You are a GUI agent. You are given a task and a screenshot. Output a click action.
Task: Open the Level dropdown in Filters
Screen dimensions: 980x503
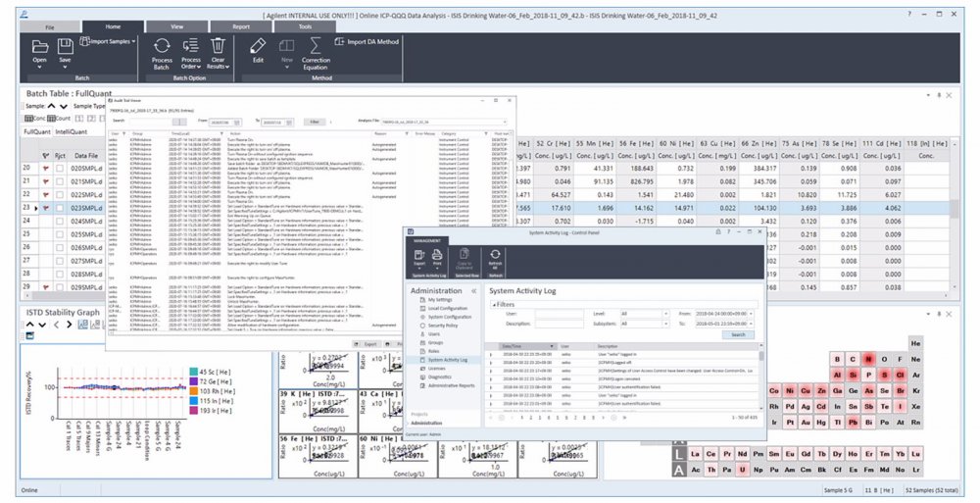(x=665, y=314)
